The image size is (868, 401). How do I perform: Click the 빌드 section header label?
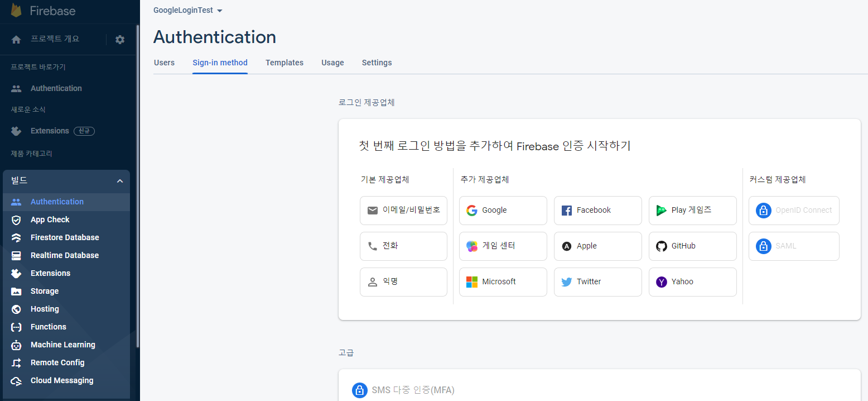tap(20, 180)
